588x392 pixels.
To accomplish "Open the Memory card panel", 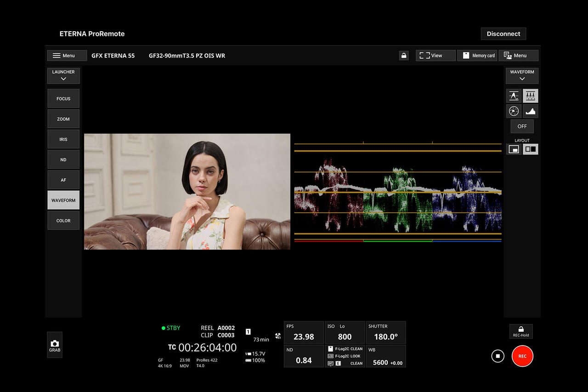I will pyautogui.click(x=477, y=56).
